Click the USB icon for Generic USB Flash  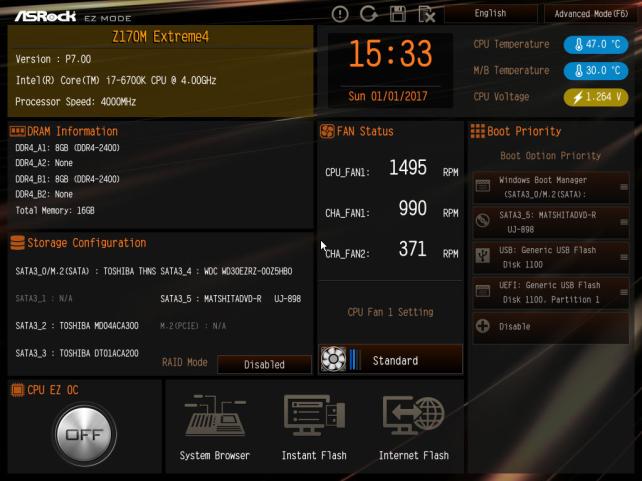[483, 256]
